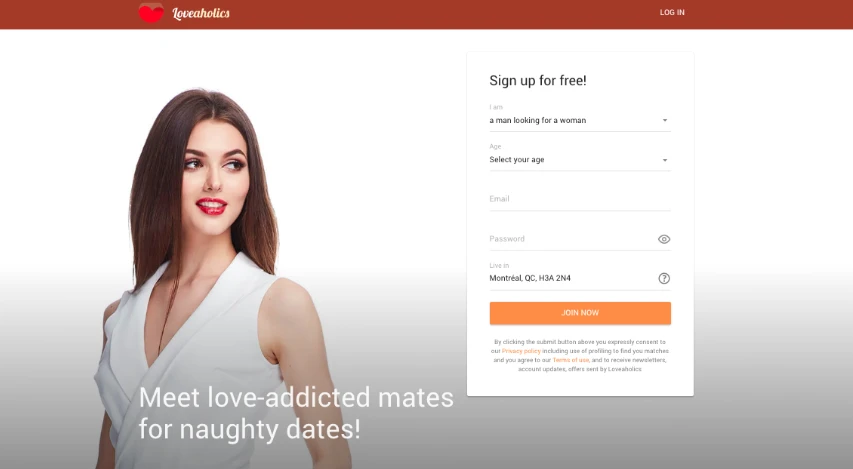Open the 'I am' dropdown arrow

[x=664, y=120]
